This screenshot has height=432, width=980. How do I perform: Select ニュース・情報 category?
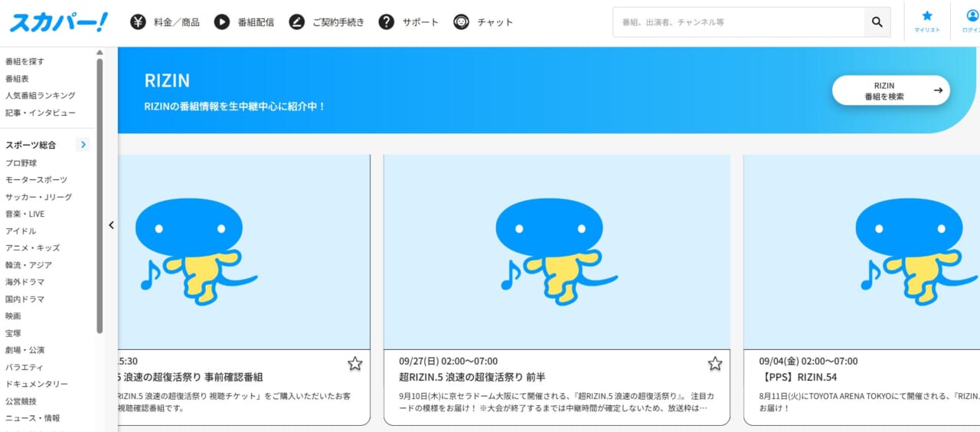32,418
